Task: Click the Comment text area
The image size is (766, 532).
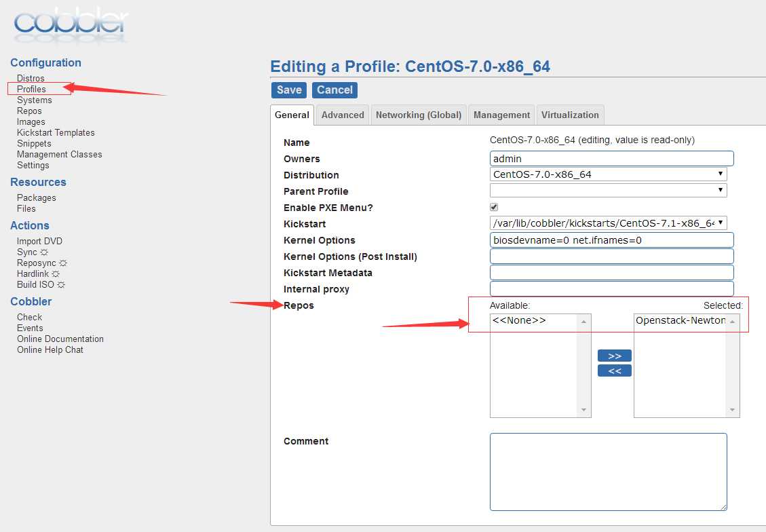Action: 608,472
